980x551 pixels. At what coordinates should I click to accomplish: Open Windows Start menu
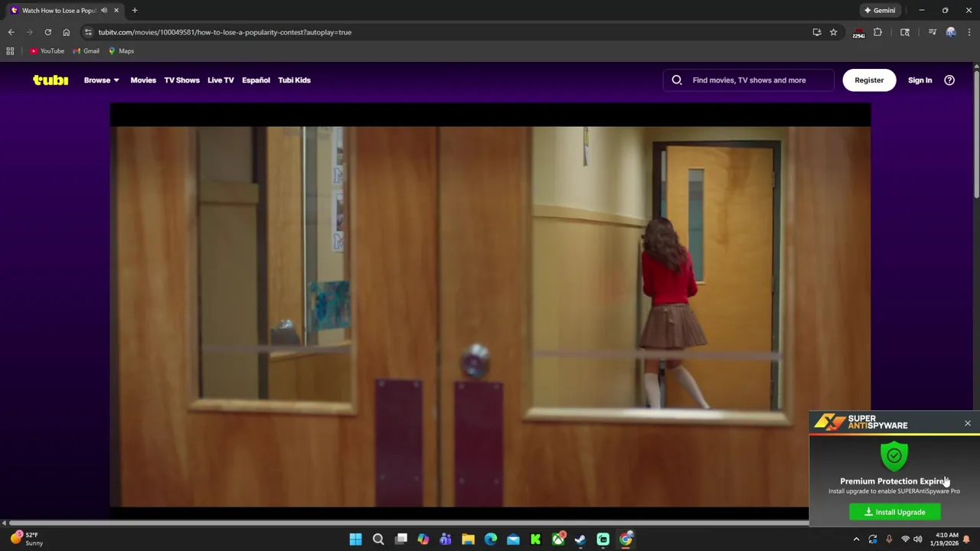355,540
